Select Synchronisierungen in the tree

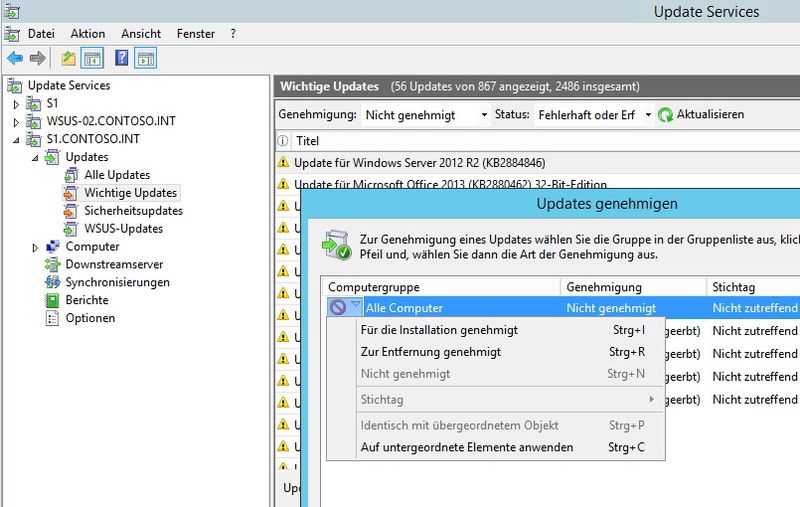click(x=117, y=282)
